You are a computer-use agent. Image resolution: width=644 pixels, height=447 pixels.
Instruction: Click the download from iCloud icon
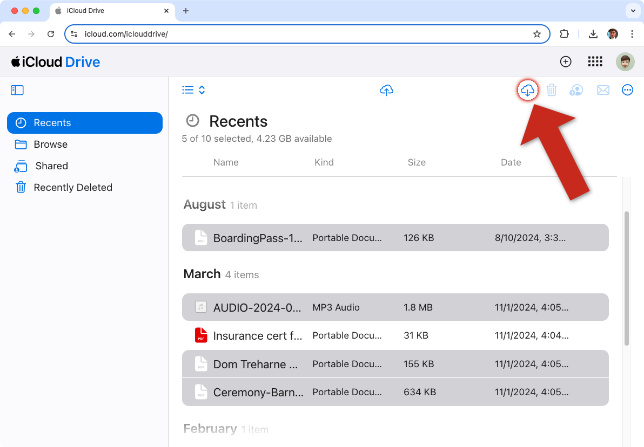pyautogui.click(x=527, y=90)
